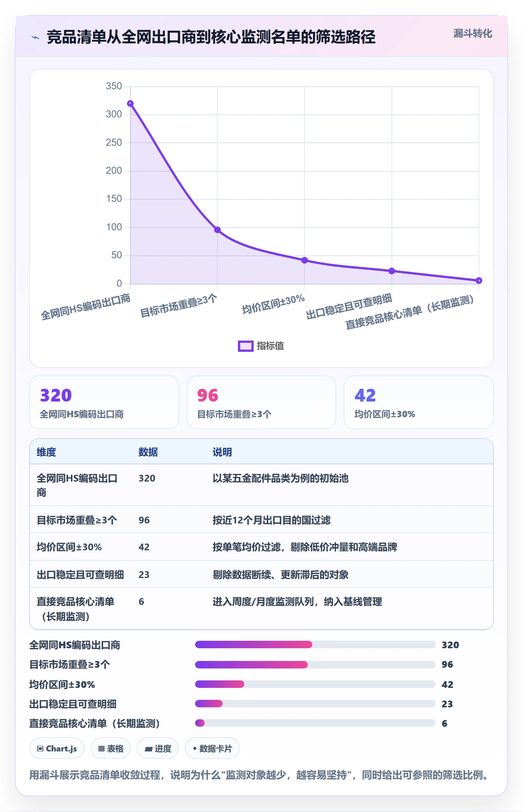Click the main title 竞品清单从全网出口商到核心监测名单的筛选路径
The width and height of the screenshot is (523, 812).
coord(211,37)
